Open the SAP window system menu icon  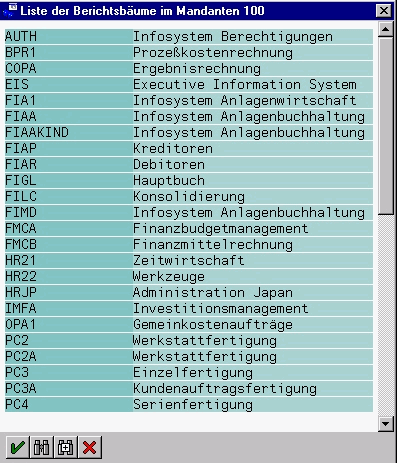pyautogui.click(x=9, y=10)
